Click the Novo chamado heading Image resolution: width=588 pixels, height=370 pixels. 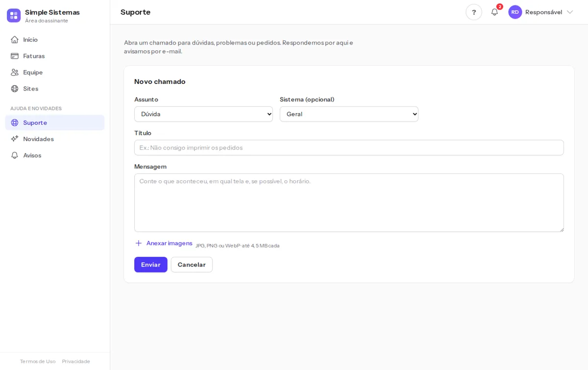[x=160, y=81]
